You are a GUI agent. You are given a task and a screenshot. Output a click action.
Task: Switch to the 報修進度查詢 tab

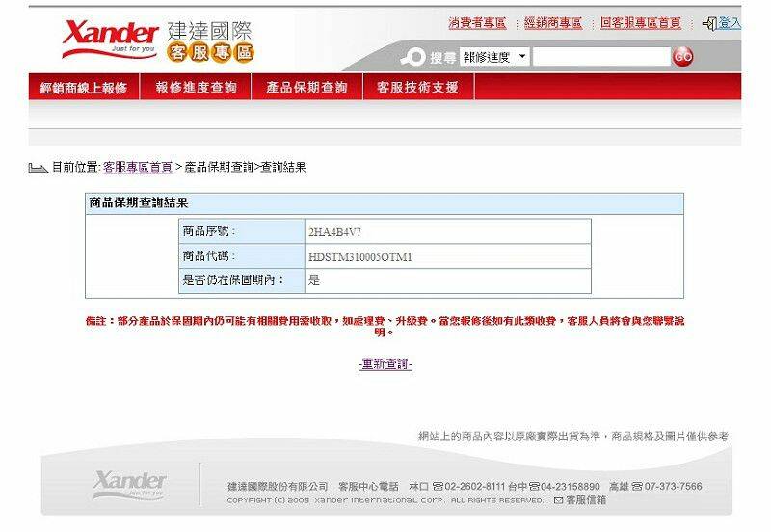[x=196, y=88]
